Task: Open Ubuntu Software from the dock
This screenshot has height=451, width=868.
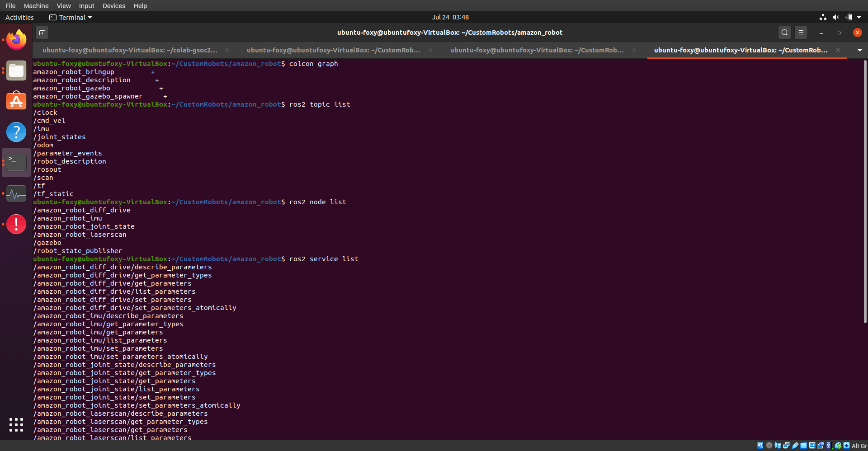Action: coord(16,101)
